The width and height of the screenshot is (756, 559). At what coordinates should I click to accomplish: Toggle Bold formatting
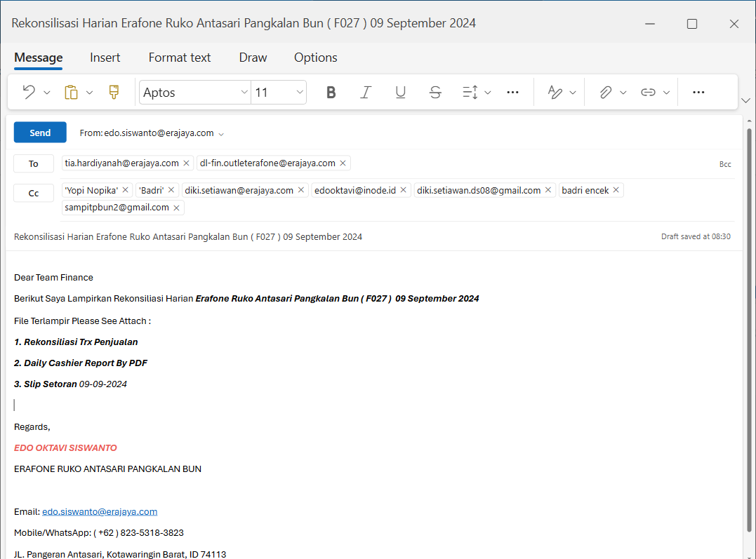click(x=331, y=92)
